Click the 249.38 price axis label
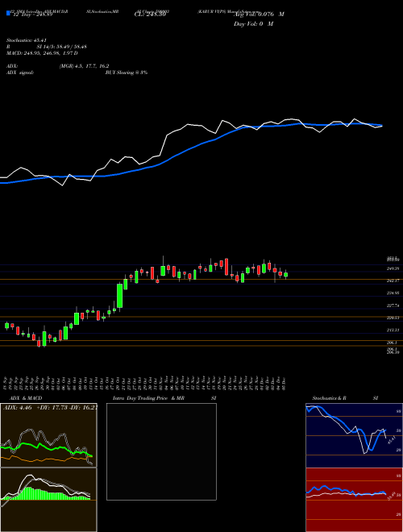The image size is (403, 532). (393, 268)
